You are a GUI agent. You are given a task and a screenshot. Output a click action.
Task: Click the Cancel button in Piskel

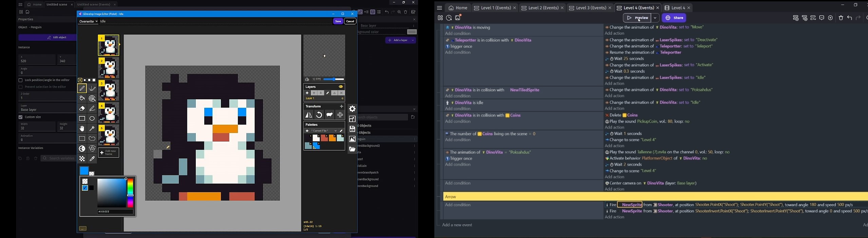tap(350, 21)
